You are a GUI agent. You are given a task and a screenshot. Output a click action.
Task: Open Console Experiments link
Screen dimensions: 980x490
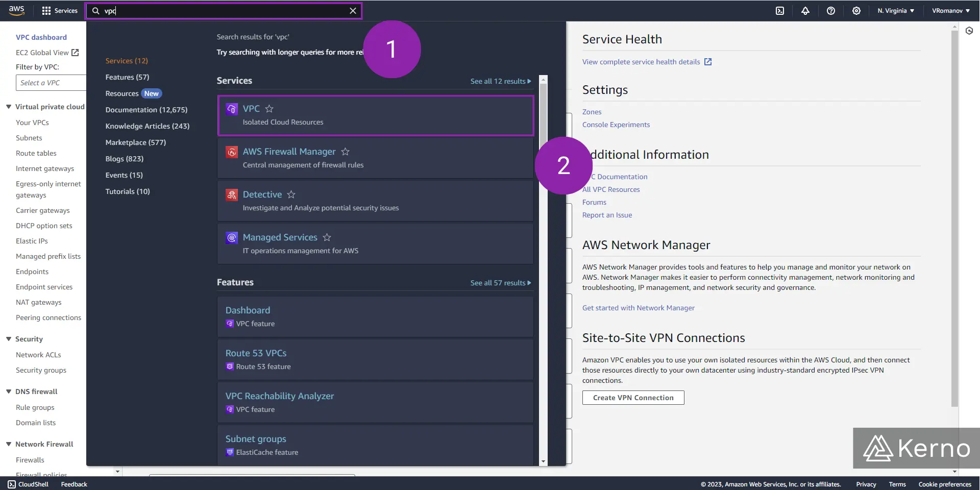(616, 125)
